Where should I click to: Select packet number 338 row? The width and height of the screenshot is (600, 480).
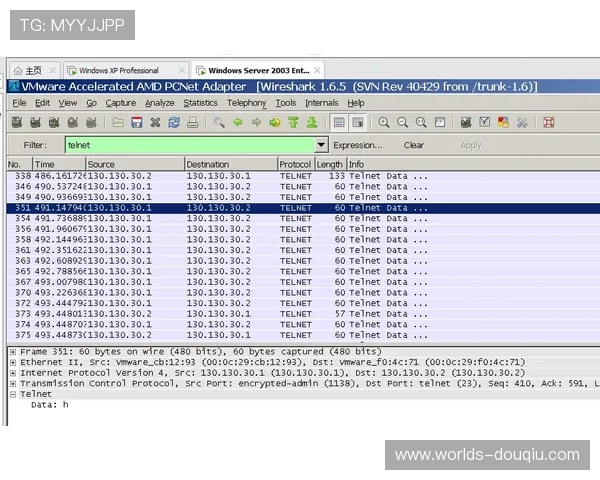pos(303,176)
